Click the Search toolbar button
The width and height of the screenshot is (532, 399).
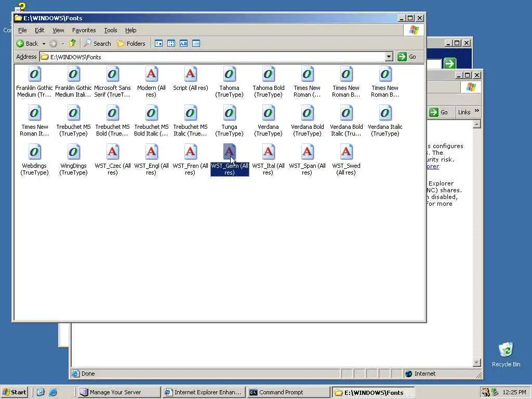point(98,44)
